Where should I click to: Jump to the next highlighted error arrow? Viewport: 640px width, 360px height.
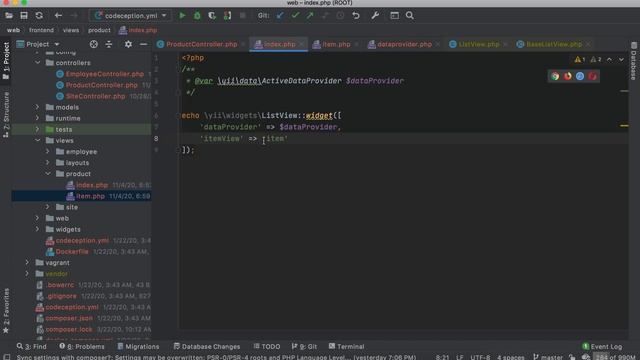point(621,60)
